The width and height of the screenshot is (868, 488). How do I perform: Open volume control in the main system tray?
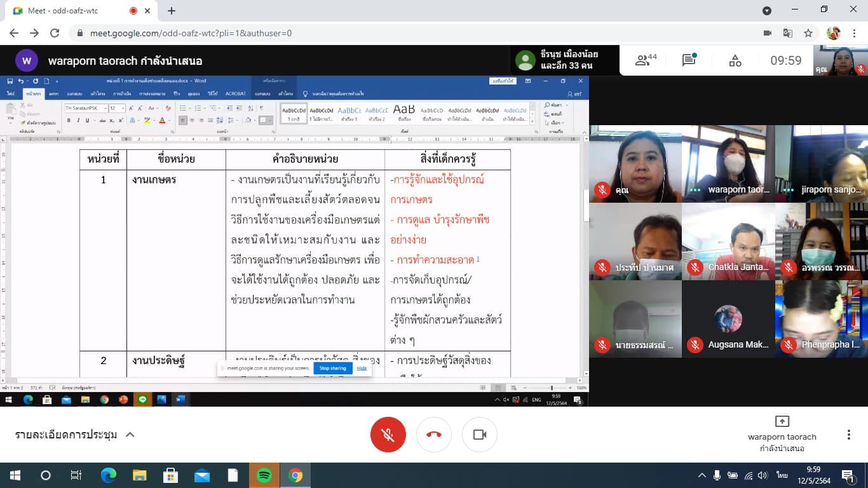tap(763, 475)
